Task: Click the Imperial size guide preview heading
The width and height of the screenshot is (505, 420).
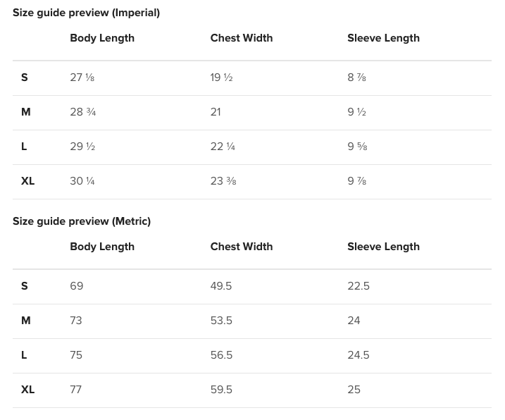Action: click(x=86, y=13)
